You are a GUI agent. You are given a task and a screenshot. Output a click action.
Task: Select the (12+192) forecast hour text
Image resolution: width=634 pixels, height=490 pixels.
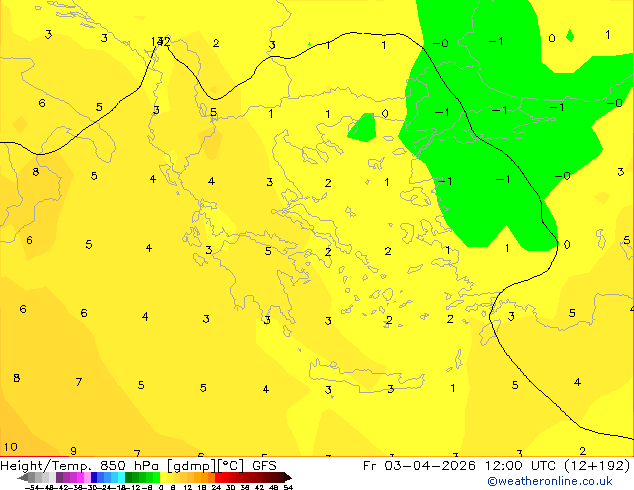pos(597,466)
